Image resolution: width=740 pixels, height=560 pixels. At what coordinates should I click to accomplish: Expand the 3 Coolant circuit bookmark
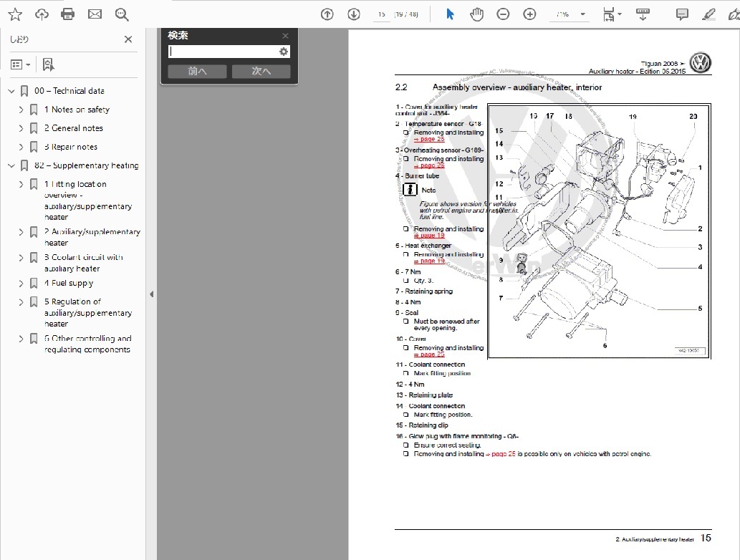[x=21, y=258]
